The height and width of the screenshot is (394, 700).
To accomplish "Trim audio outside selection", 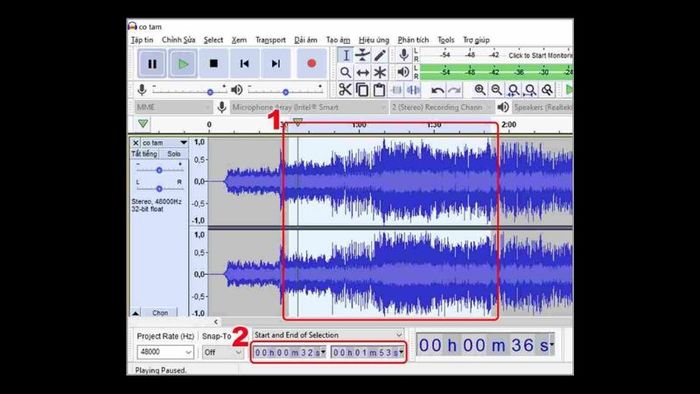I will pyautogui.click(x=396, y=90).
